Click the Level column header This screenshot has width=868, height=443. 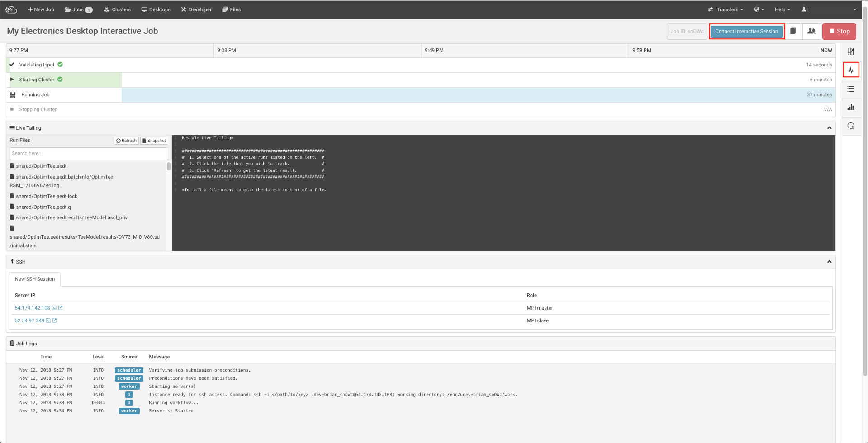tap(98, 357)
